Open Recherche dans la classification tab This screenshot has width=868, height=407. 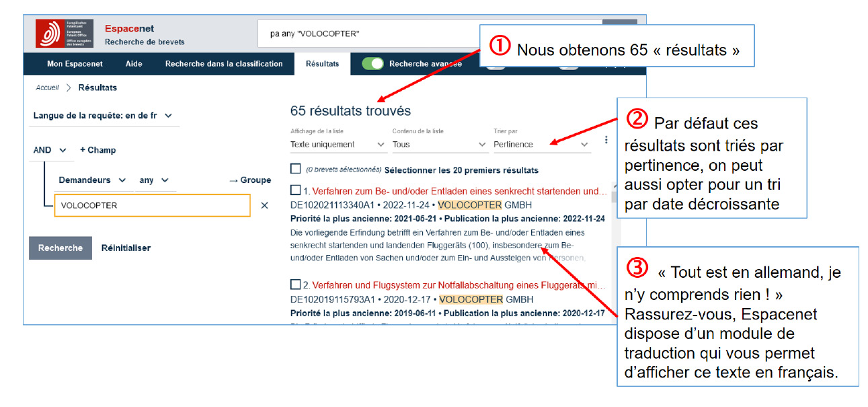224,64
